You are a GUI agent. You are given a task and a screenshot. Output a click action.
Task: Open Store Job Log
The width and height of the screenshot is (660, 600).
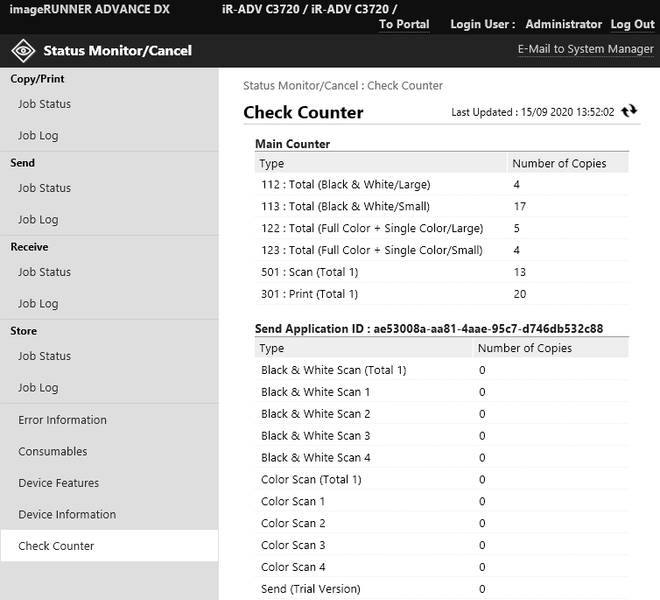38,388
